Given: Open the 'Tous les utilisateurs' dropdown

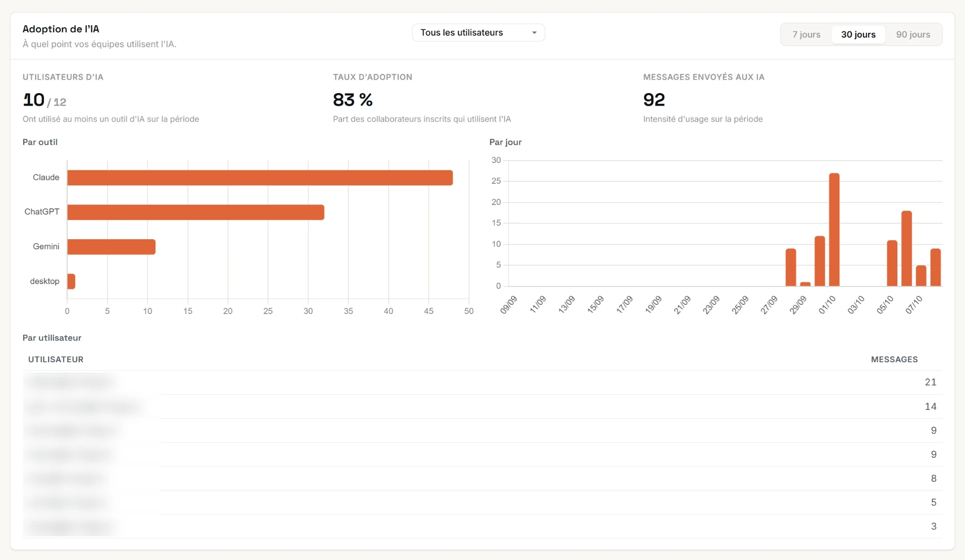Looking at the screenshot, I should click(x=478, y=33).
